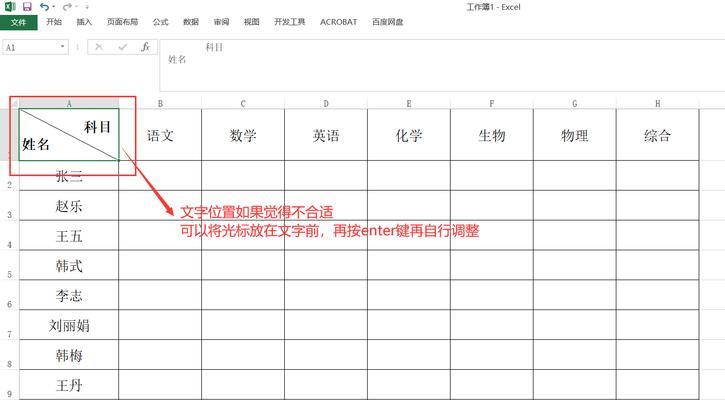Confirm the formula bar entry (check icon)

point(122,47)
